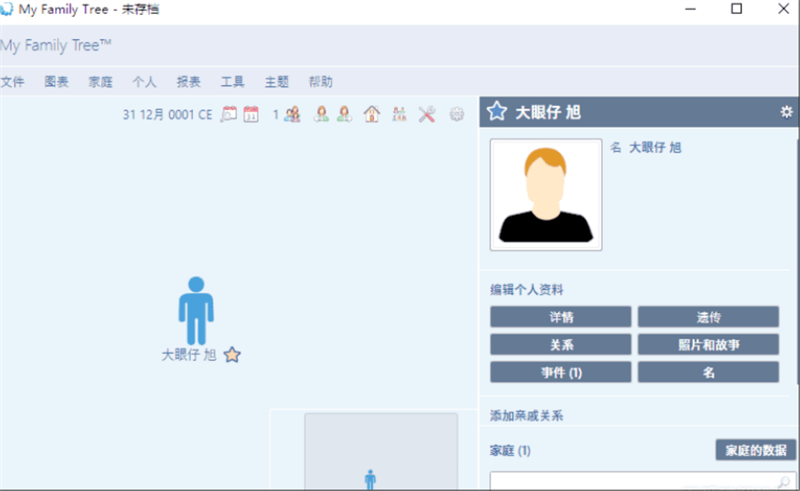This screenshot has height=491, width=800.
Task: Select the blue person figure in chart
Action: [196, 311]
